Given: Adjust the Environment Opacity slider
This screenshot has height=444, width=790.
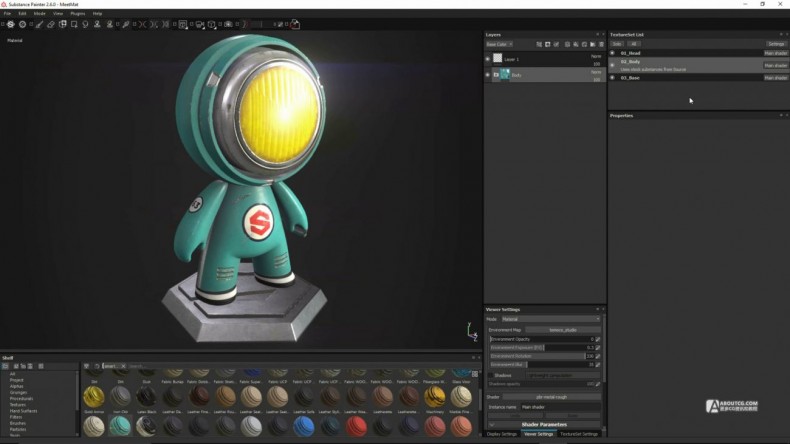Looking at the screenshot, I should pos(542,339).
